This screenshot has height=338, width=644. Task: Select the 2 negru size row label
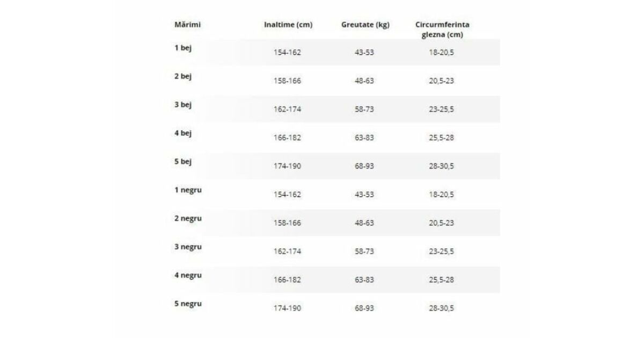coord(188,218)
